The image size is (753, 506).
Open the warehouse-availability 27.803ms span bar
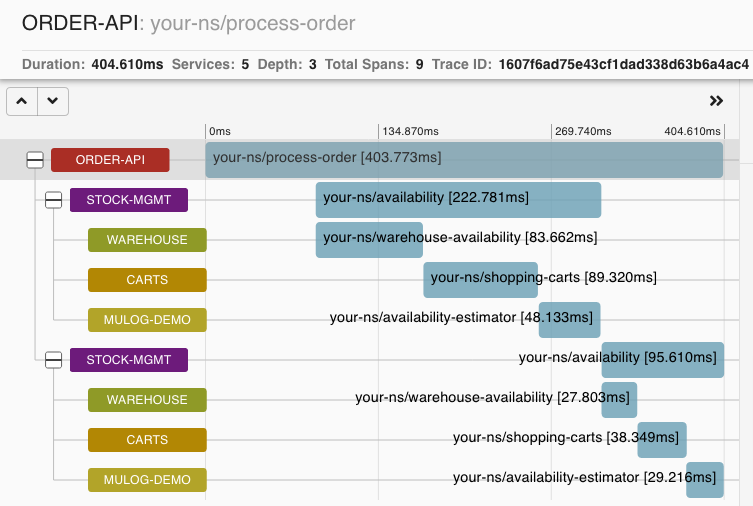[619, 399]
